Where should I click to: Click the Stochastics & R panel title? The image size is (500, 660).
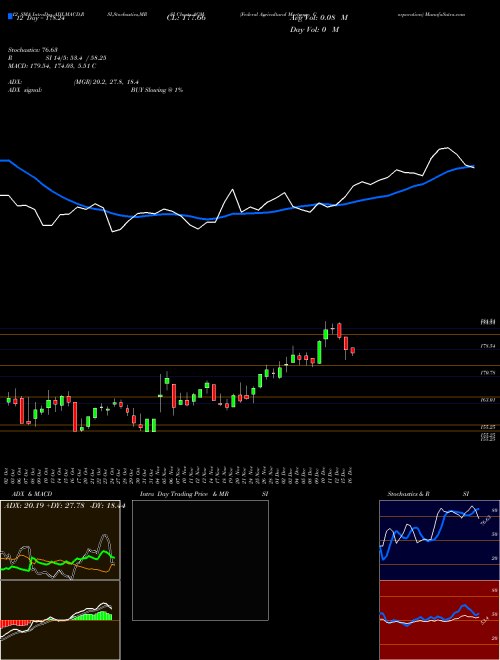(x=409, y=494)
